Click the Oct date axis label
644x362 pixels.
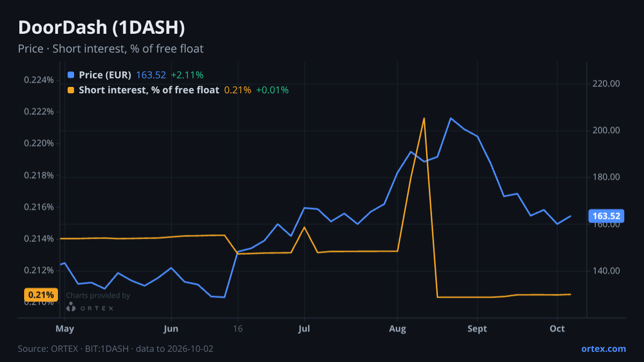click(x=558, y=329)
